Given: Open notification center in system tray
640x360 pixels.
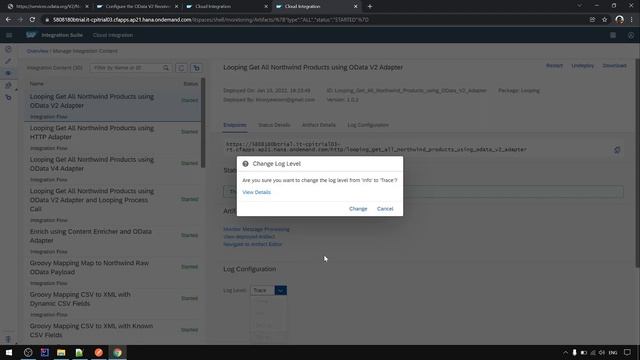Looking at the screenshot, I should [627, 353].
